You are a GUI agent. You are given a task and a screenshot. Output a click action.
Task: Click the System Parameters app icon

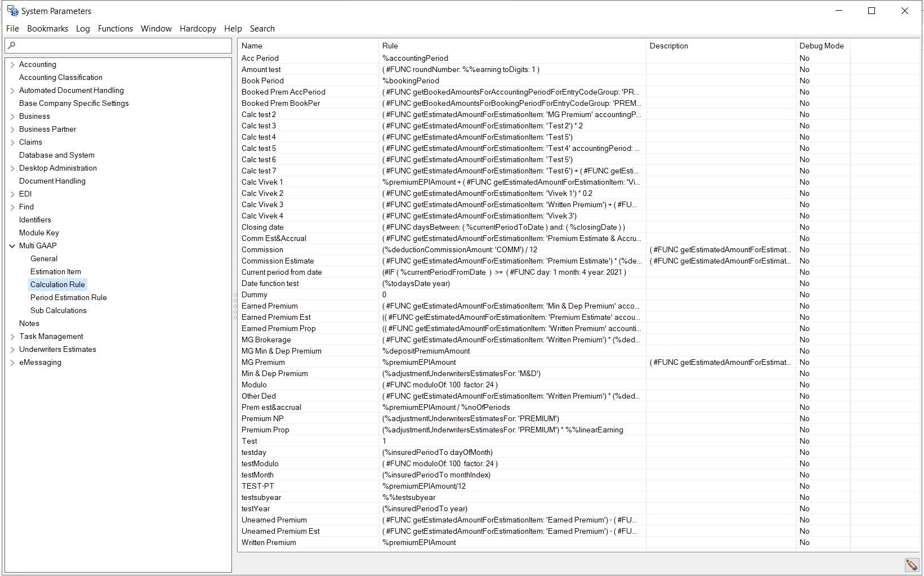click(x=12, y=11)
